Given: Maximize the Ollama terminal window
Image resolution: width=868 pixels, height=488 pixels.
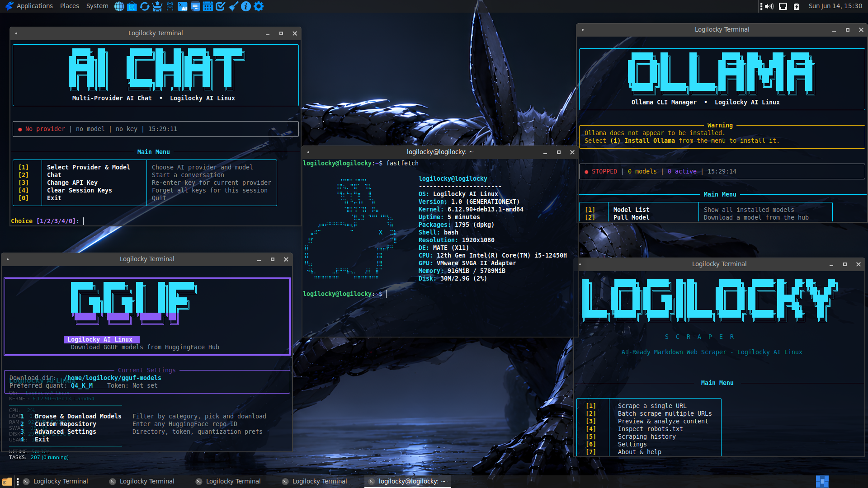Looking at the screenshot, I should [x=848, y=30].
